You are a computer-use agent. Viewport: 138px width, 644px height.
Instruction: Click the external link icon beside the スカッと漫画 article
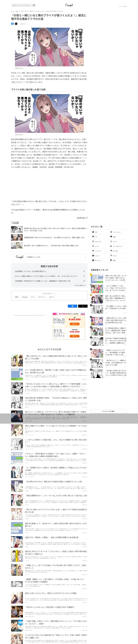point(84,276)
